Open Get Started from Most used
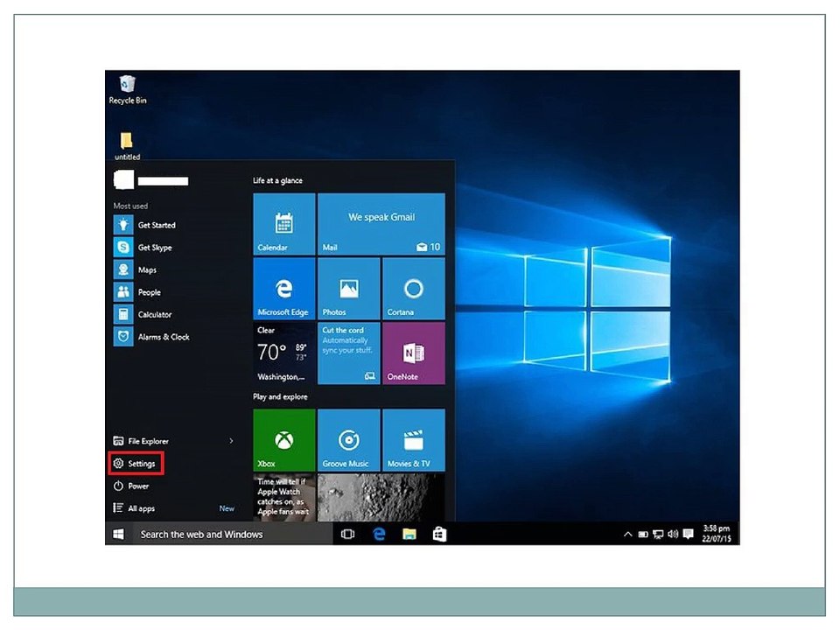Viewport: 840px width, 630px height. (144, 225)
